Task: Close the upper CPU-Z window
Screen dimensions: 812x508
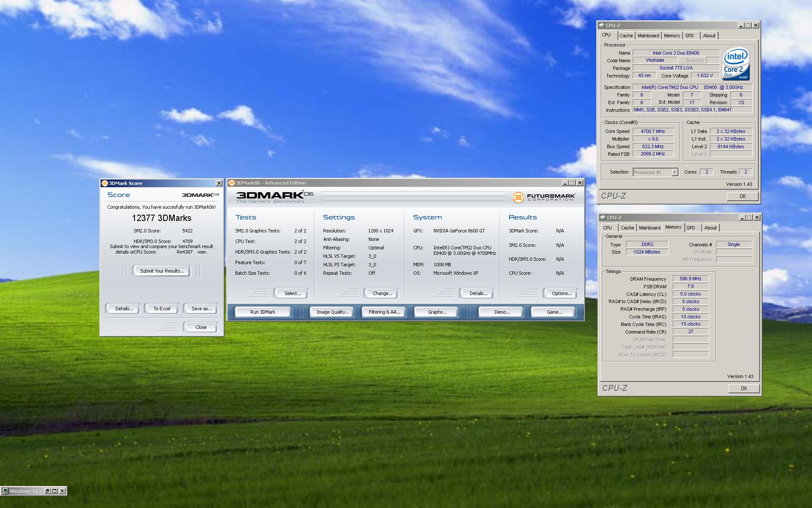Action: point(756,25)
